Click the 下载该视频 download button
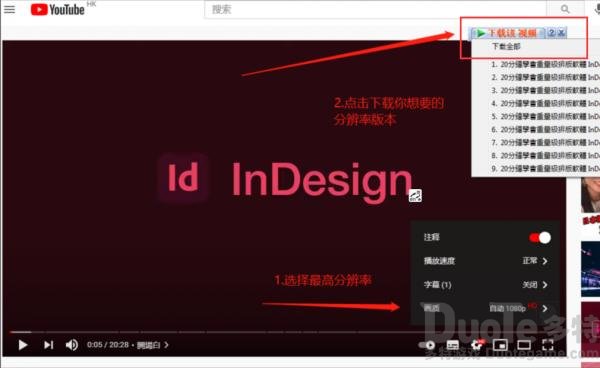600x368 pixels. [507, 33]
